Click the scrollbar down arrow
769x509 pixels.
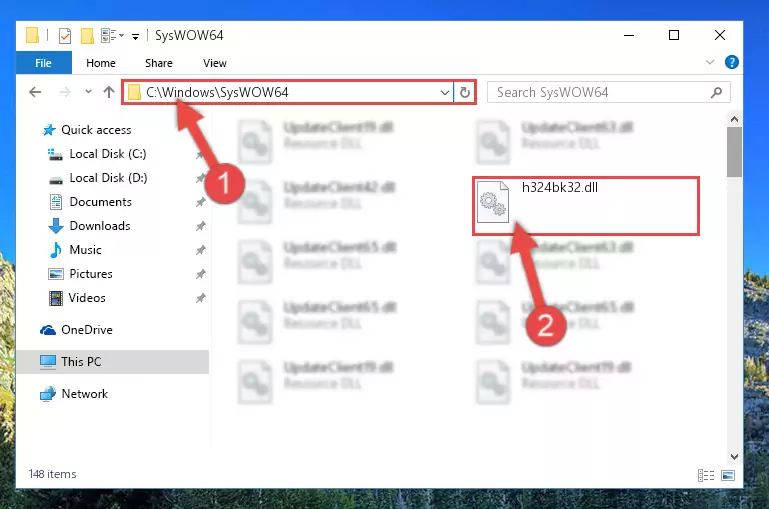pos(734,457)
